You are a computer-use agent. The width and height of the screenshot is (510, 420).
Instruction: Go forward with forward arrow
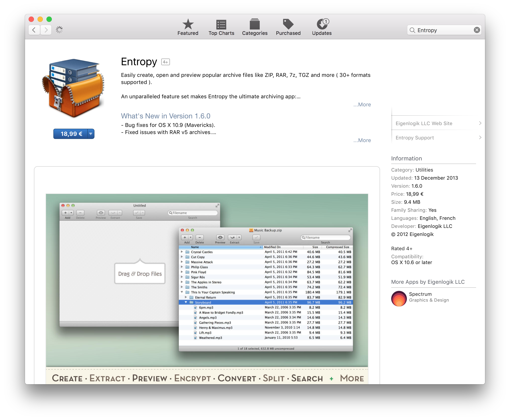tap(46, 30)
